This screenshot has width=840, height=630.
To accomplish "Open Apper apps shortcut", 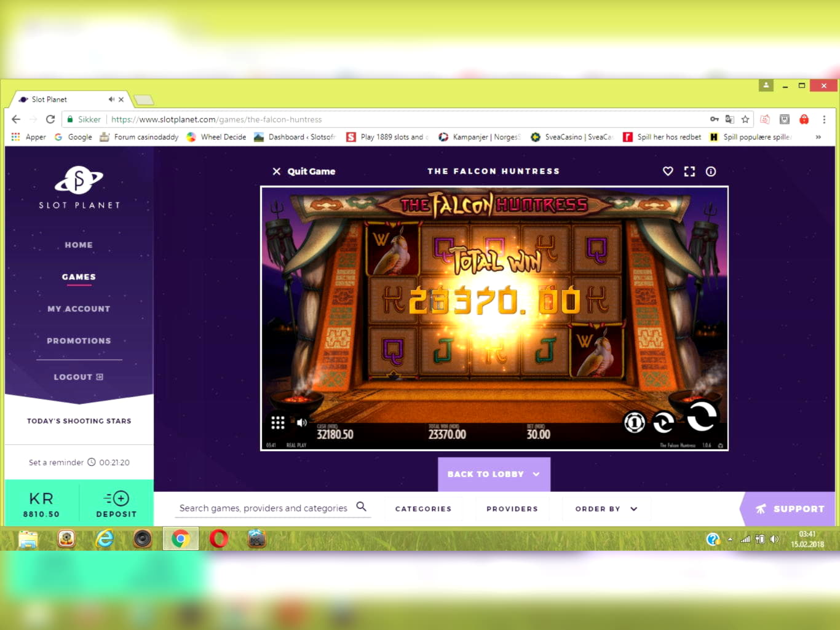I will click(x=28, y=137).
